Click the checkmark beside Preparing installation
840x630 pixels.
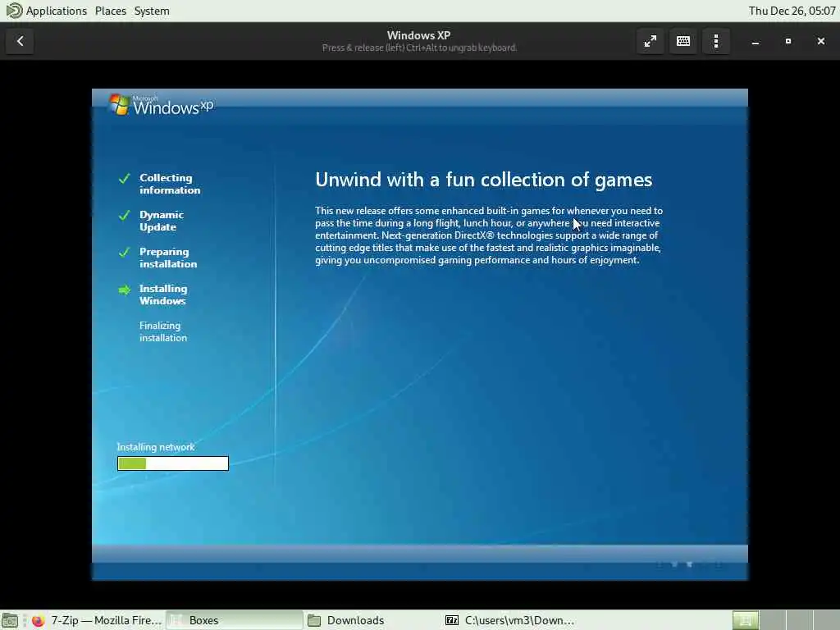pos(125,253)
